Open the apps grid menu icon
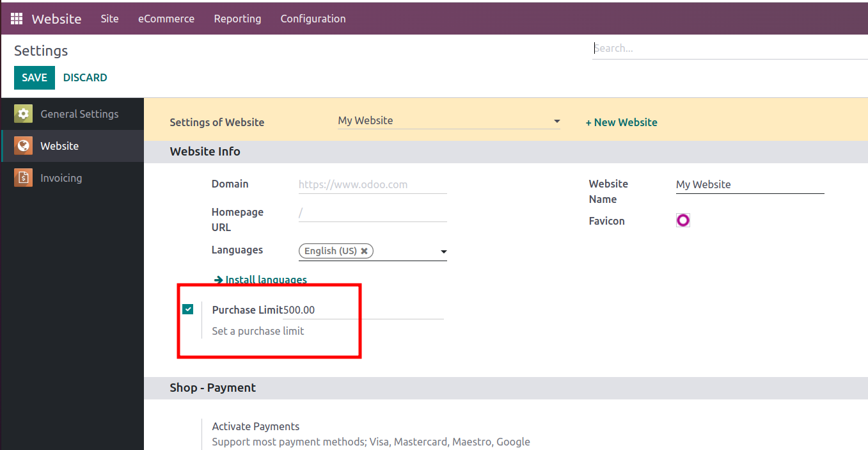868x450 pixels. [x=17, y=19]
